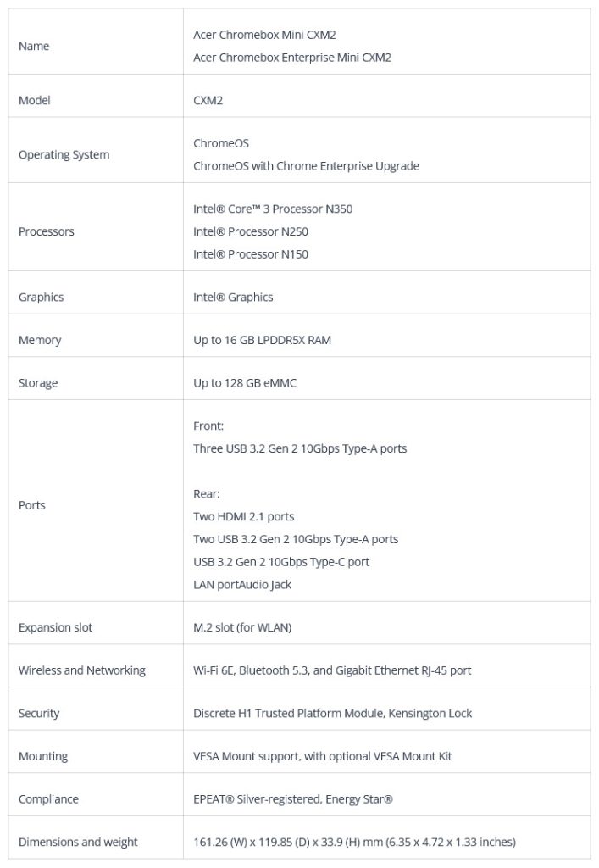Click "Two HDMI 2.1 ports" text

click(244, 516)
